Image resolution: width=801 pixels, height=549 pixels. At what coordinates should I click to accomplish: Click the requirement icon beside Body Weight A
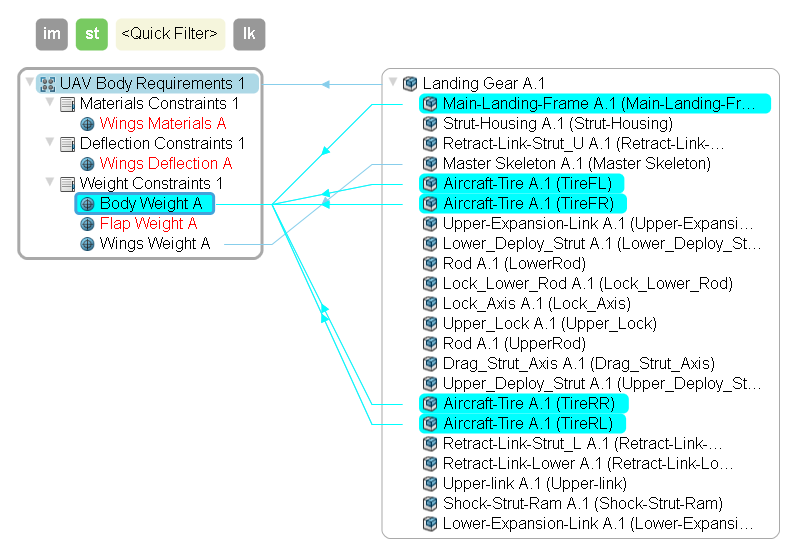point(87,204)
